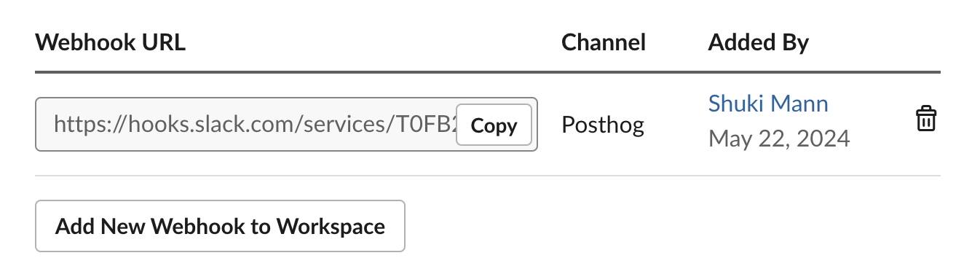Screen dimensions: 980x277
Task: Select the https://hooks.slack.com/services text
Action: point(255,125)
